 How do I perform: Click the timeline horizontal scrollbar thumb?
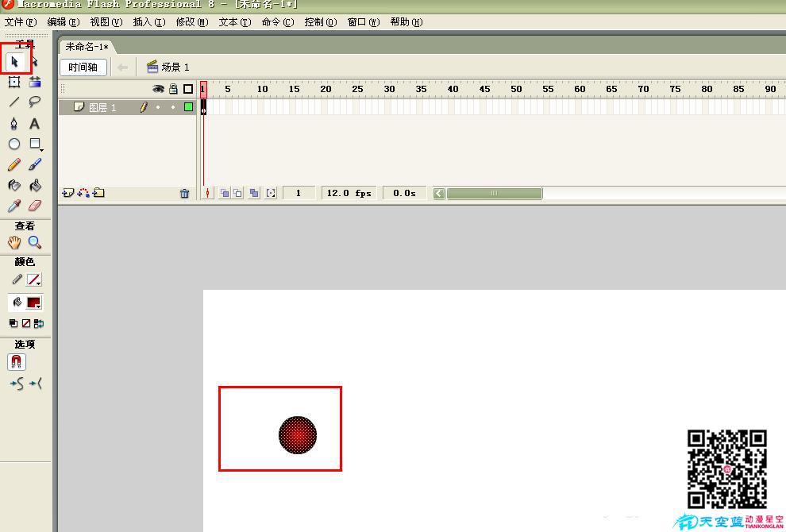coord(495,194)
